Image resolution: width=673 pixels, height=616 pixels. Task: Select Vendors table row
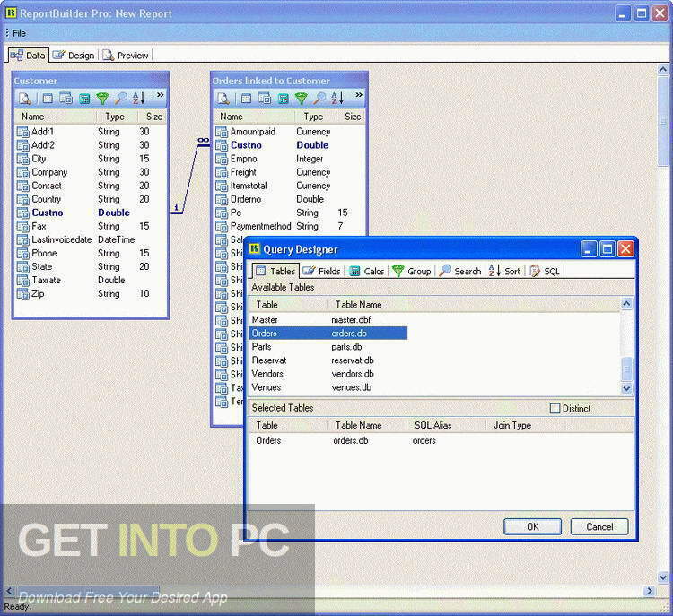pyautogui.click(x=328, y=374)
